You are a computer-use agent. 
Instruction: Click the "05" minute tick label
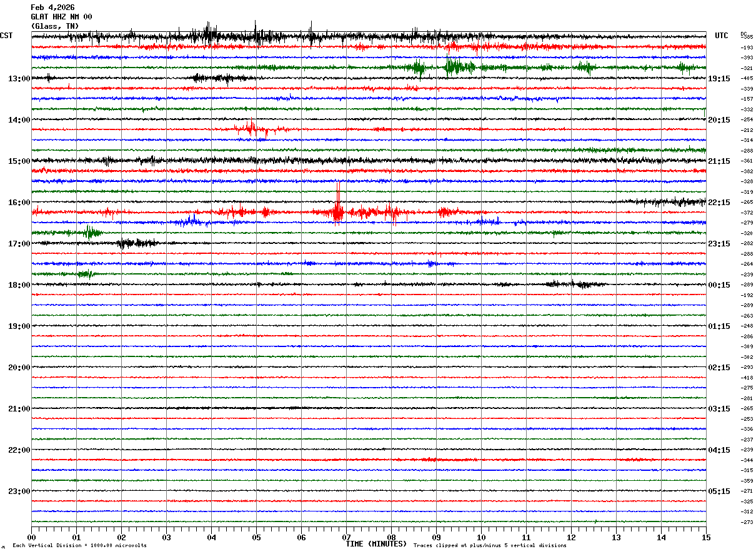[x=257, y=537]
